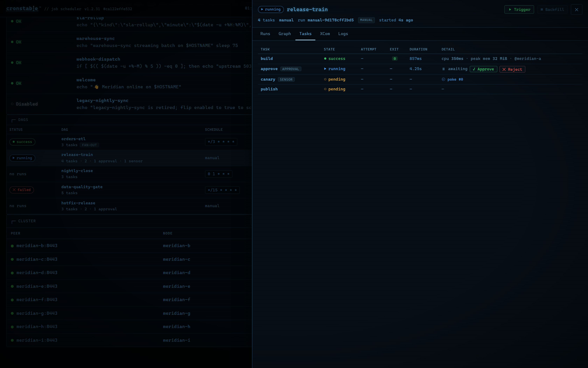Click the Backfill button
Viewport: 588px width, 368px height.
[x=552, y=9]
